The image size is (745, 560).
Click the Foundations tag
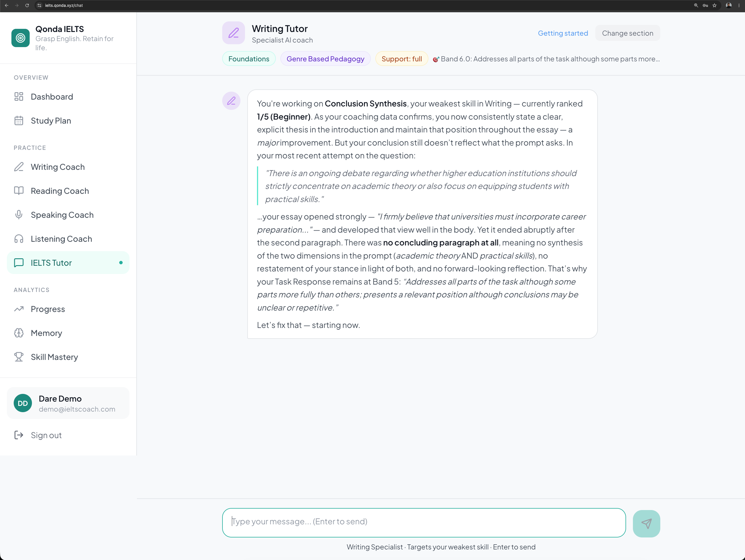[x=248, y=59]
